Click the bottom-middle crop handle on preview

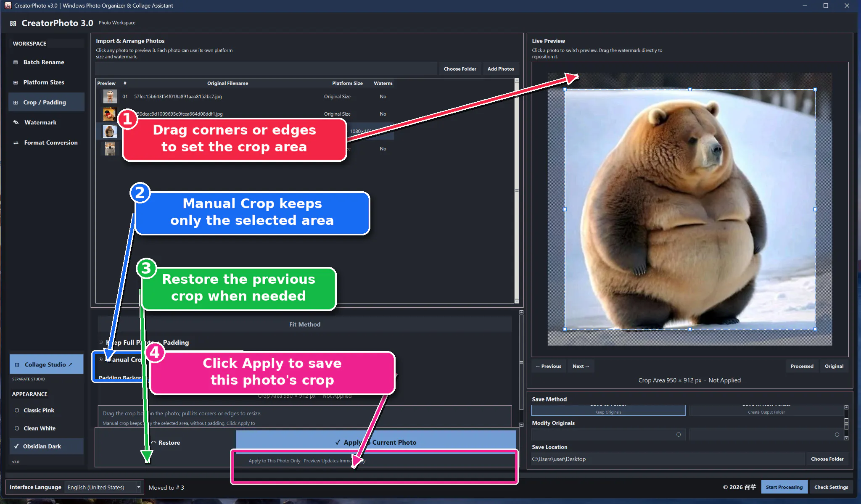point(690,329)
